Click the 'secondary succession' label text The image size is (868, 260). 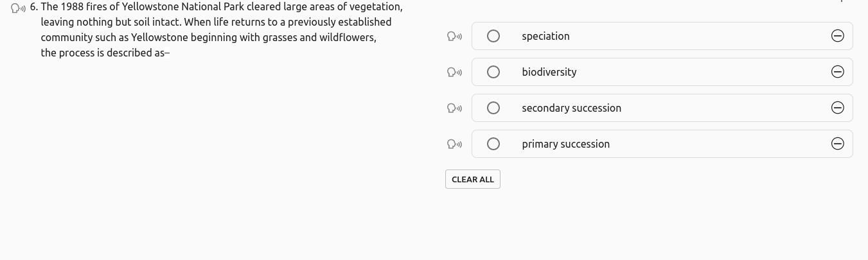(x=571, y=108)
